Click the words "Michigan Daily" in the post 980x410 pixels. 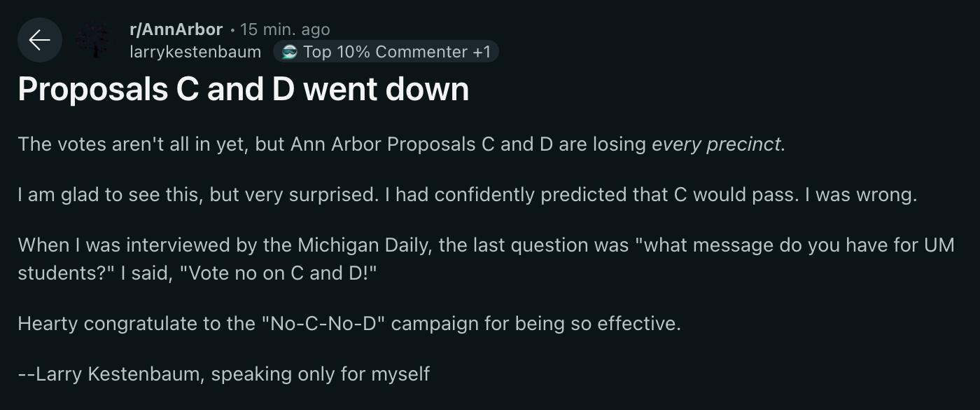356,245
